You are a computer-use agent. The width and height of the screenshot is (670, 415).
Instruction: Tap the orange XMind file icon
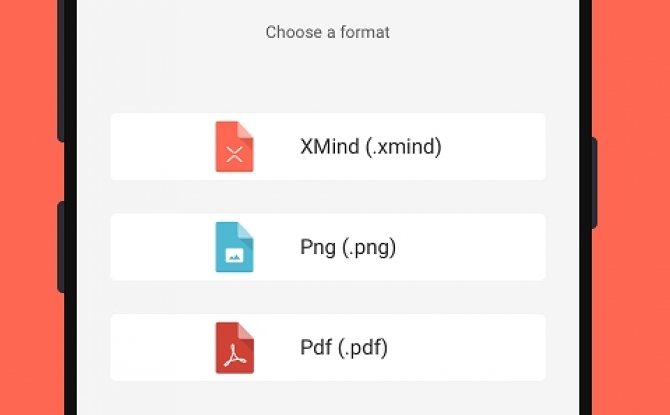click(234, 147)
